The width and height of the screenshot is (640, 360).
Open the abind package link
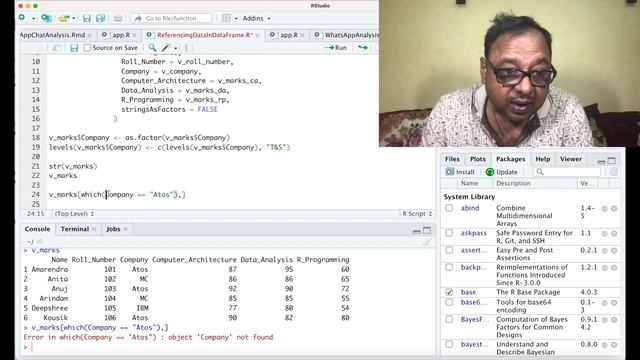[470, 208]
